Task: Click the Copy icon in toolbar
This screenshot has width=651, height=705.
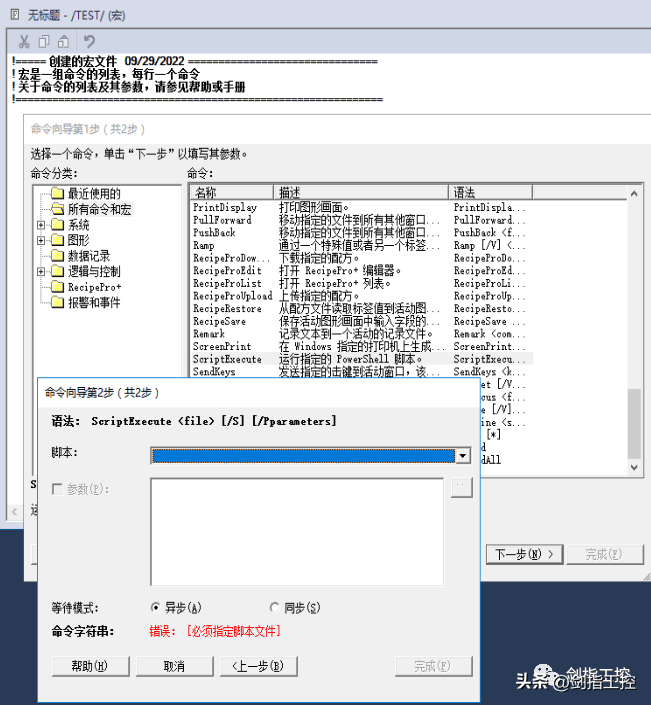Action: click(x=43, y=41)
